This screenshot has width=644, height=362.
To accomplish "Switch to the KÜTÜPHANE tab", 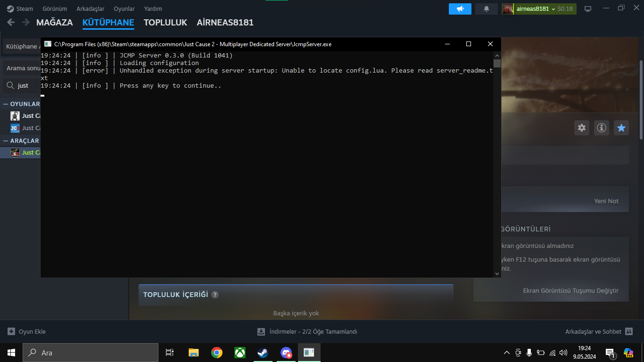I will (x=108, y=22).
